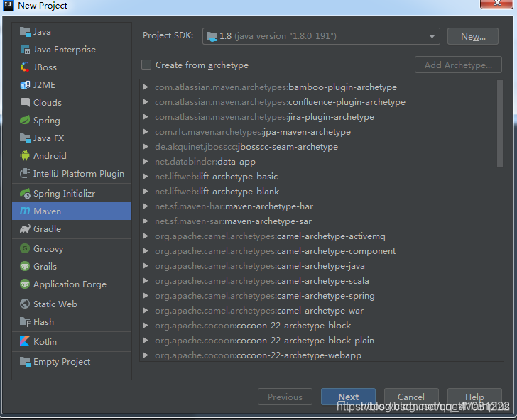Click the Spring leaf icon
517x420 pixels.
pyautogui.click(x=25, y=120)
